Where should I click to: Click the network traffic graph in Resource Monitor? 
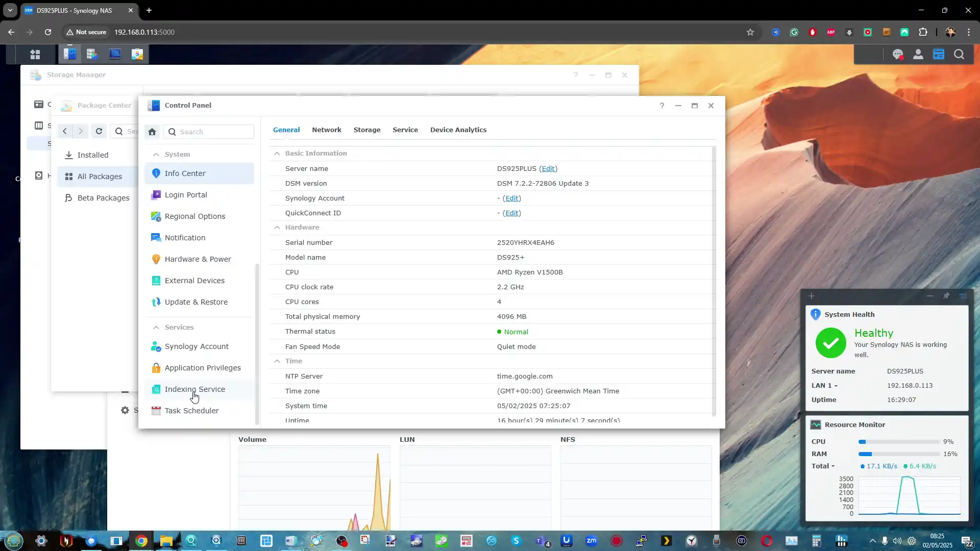pyautogui.click(x=909, y=496)
